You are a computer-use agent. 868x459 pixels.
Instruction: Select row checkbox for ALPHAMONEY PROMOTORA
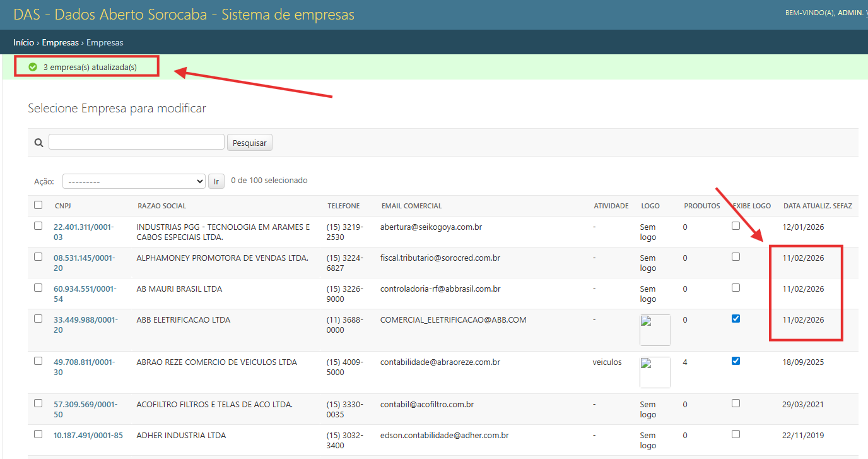tap(38, 257)
